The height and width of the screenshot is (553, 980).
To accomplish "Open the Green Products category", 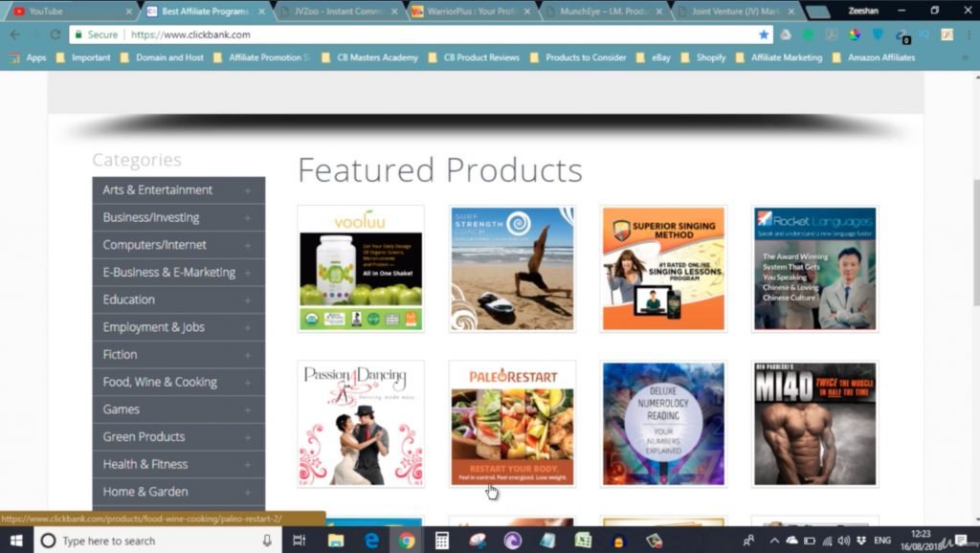I will pos(179,437).
